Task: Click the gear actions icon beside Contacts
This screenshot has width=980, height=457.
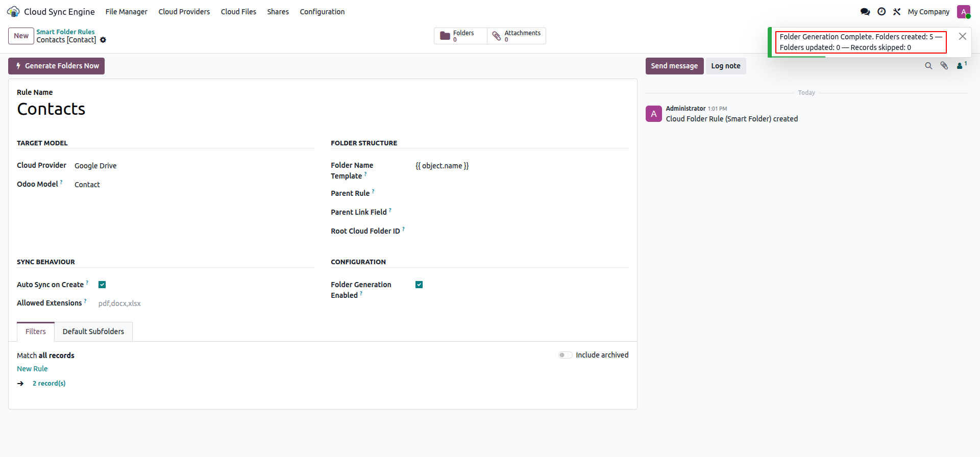Action: click(103, 40)
